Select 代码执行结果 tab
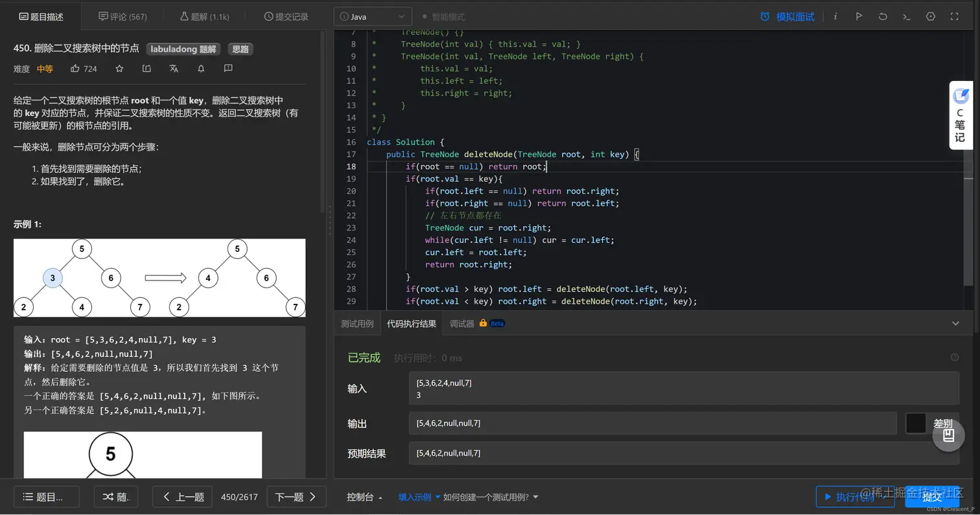The image size is (980, 515). (x=412, y=324)
